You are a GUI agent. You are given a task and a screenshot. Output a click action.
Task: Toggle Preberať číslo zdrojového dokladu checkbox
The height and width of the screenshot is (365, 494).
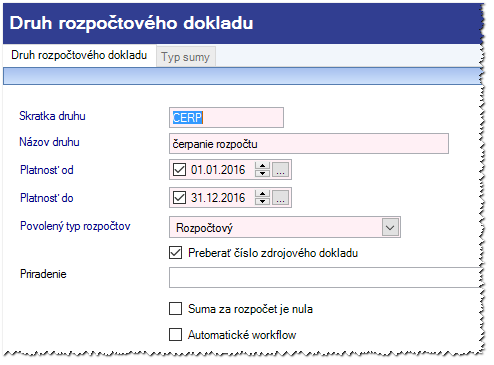pos(176,253)
